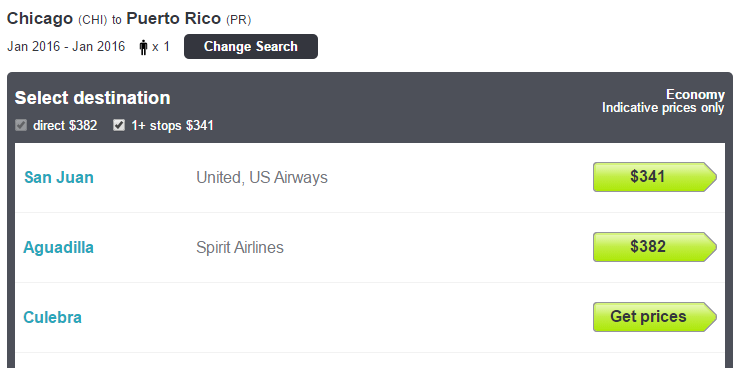Click the Change Search button
This screenshot has height=368, width=736.
pos(251,46)
